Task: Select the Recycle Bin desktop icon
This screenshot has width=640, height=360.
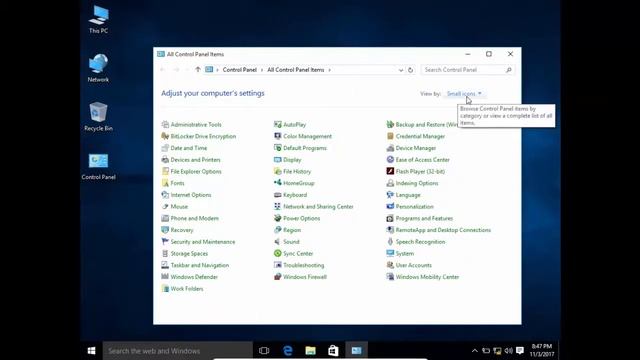Action: (x=98, y=117)
